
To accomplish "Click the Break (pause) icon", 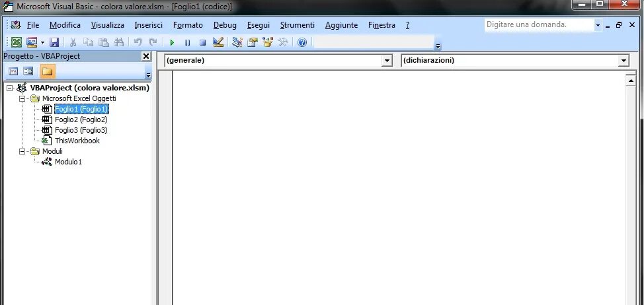I will click(187, 42).
